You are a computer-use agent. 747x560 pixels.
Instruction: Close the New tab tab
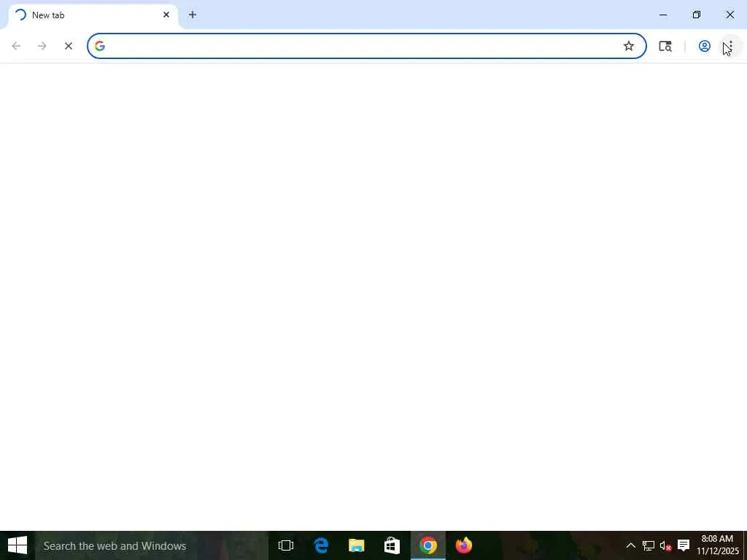(166, 15)
